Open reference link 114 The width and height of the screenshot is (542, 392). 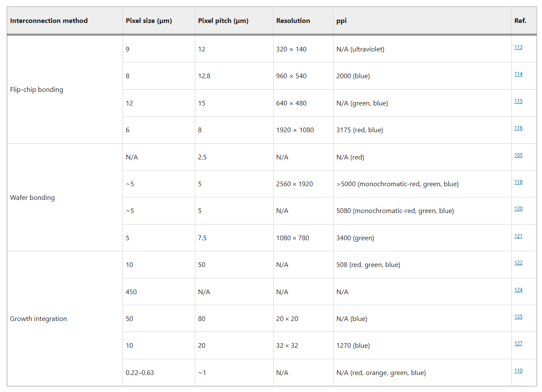coord(518,74)
